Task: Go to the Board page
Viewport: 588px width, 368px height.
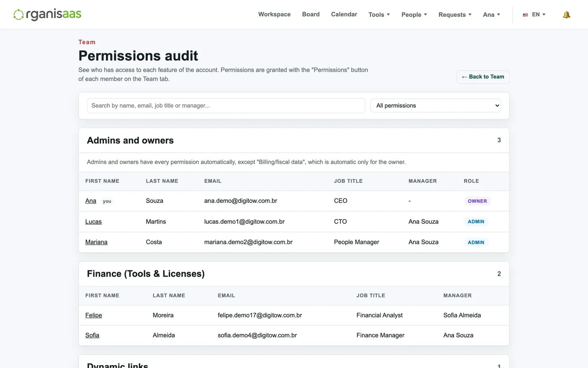Action: click(x=311, y=14)
